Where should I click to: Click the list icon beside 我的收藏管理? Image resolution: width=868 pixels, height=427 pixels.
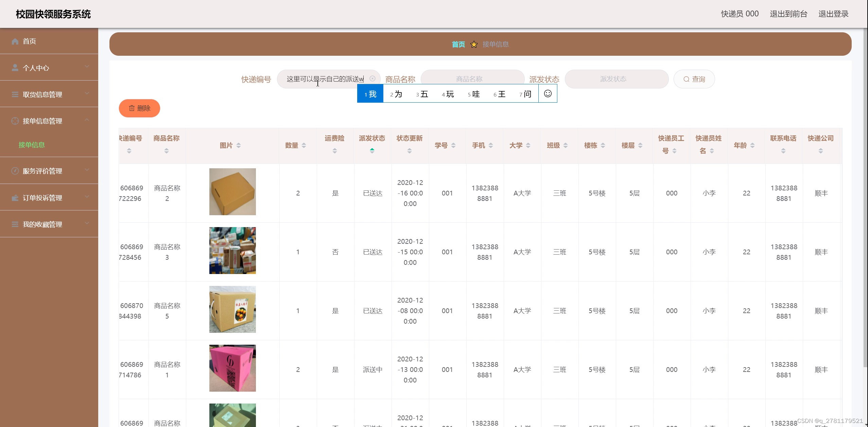(x=15, y=224)
